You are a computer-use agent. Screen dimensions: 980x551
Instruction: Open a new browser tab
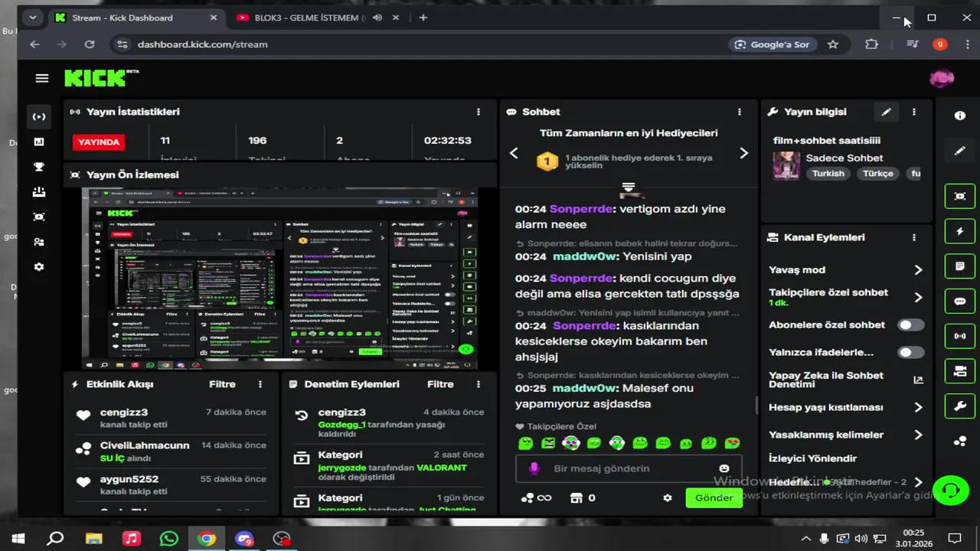coord(423,18)
